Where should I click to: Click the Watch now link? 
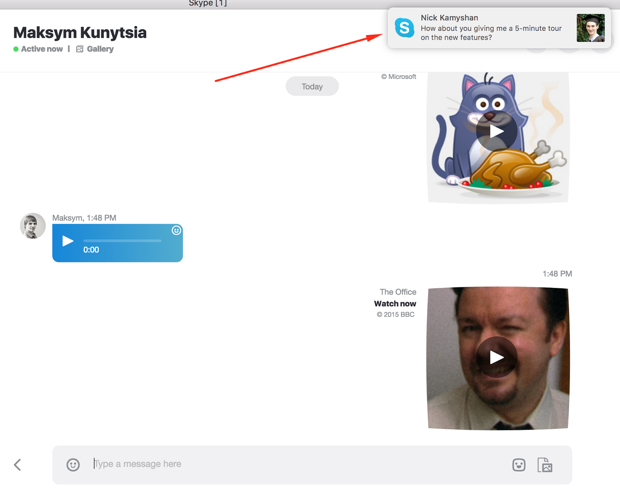pyautogui.click(x=395, y=304)
